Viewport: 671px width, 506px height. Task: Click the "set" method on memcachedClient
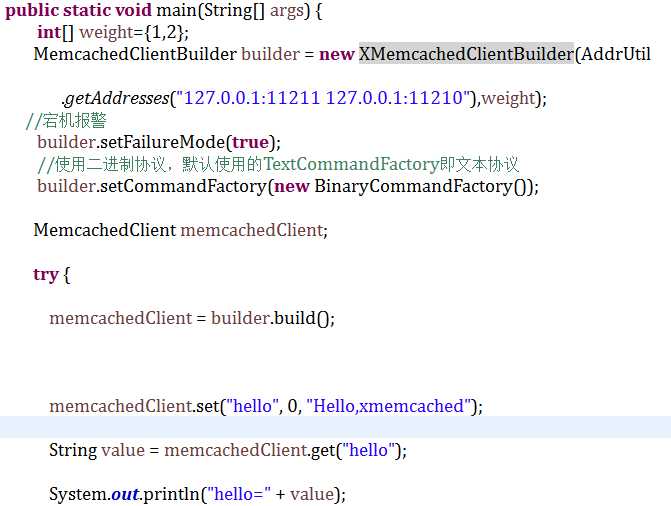point(208,407)
